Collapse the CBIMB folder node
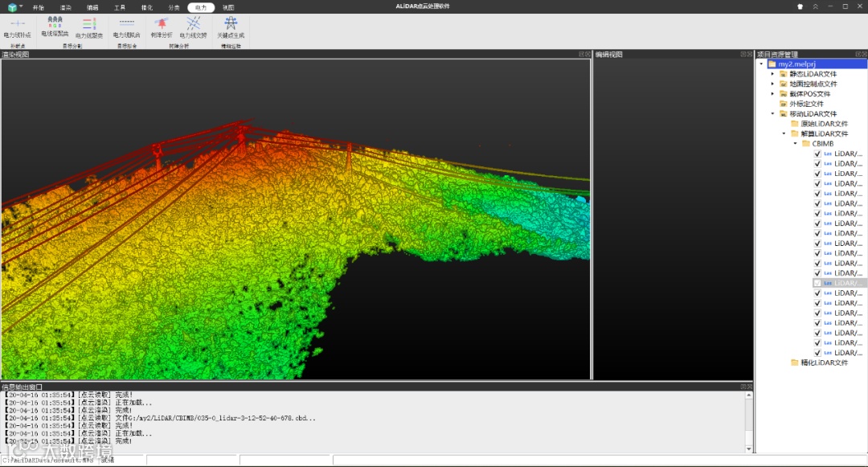868x467 pixels. [795, 144]
